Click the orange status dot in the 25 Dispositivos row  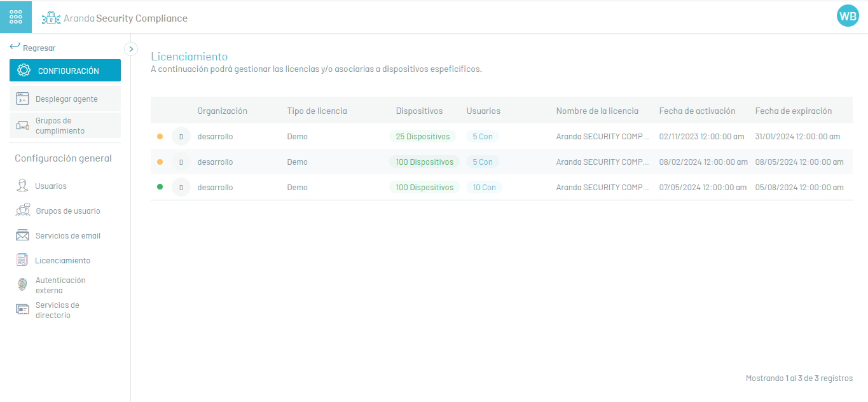(x=160, y=136)
